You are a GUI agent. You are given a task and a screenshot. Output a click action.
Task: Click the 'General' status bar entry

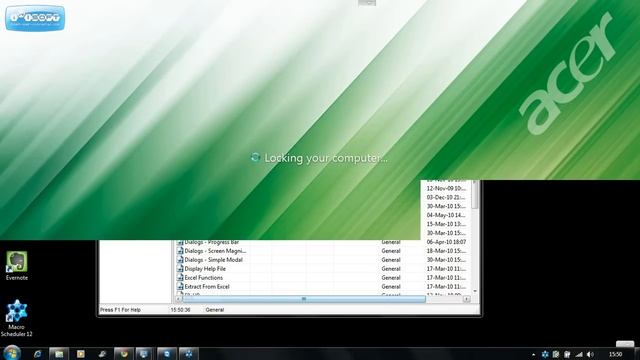point(215,310)
